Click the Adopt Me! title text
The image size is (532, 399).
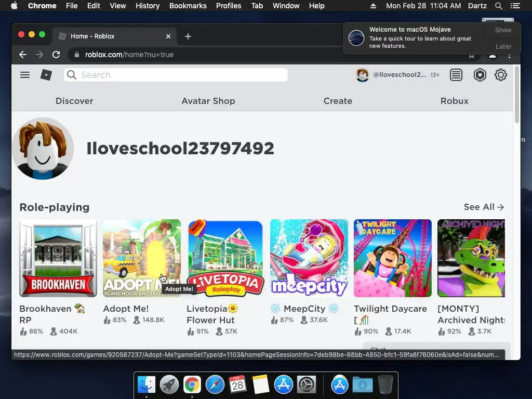coord(126,309)
